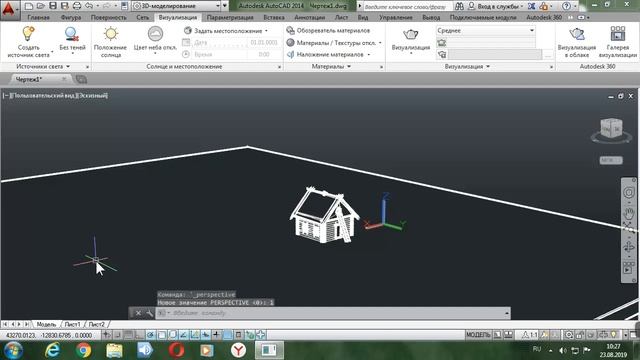Click the Create light source bulb icon

29,33
